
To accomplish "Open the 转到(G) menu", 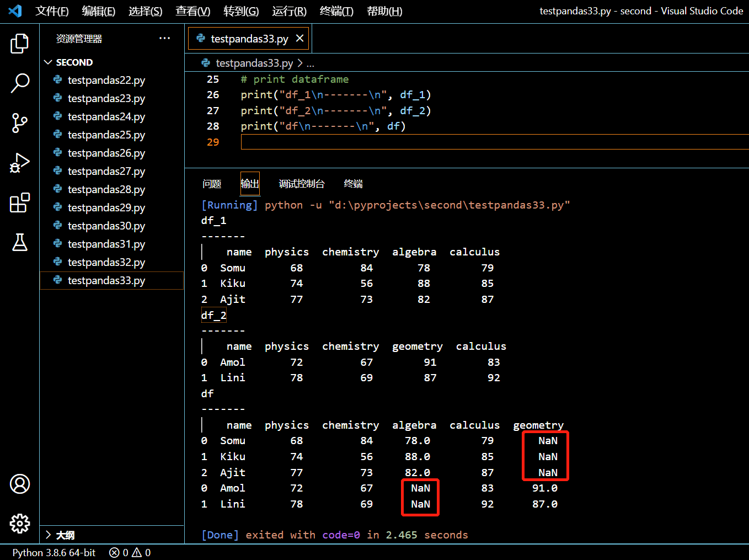I will [x=241, y=11].
